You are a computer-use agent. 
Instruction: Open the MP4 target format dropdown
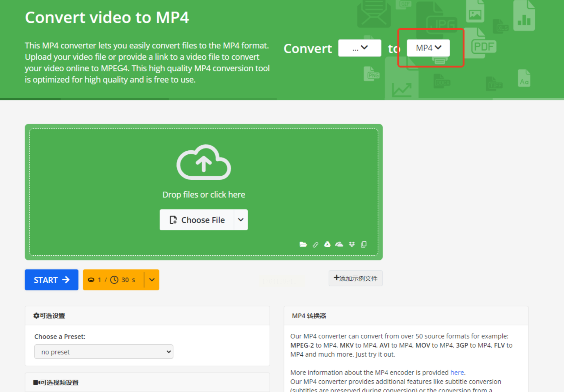428,48
